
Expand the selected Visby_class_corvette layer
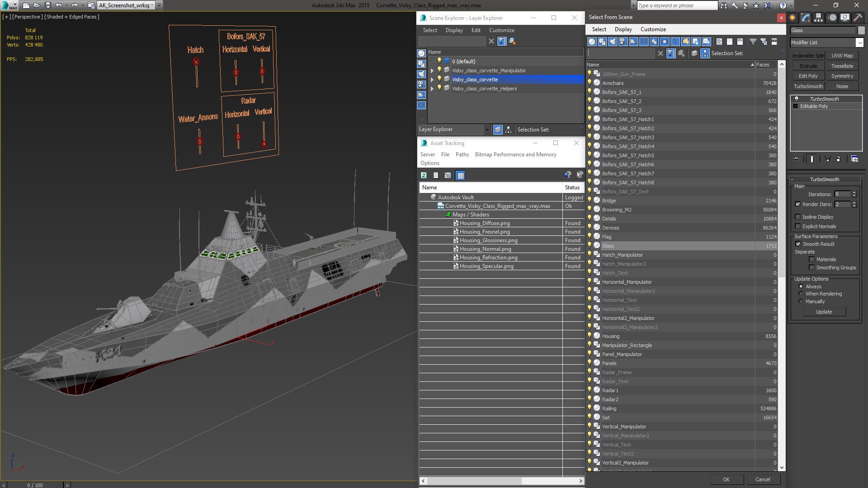click(432, 80)
